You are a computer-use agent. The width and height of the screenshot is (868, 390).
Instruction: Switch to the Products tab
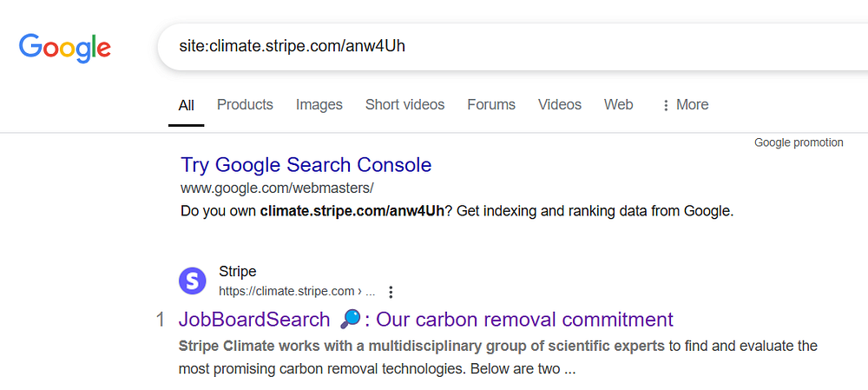[x=245, y=105]
